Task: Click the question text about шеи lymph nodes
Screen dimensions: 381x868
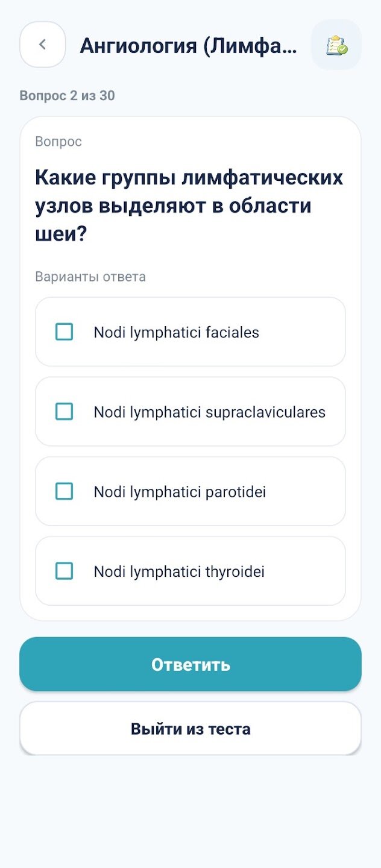Action: click(x=189, y=206)
